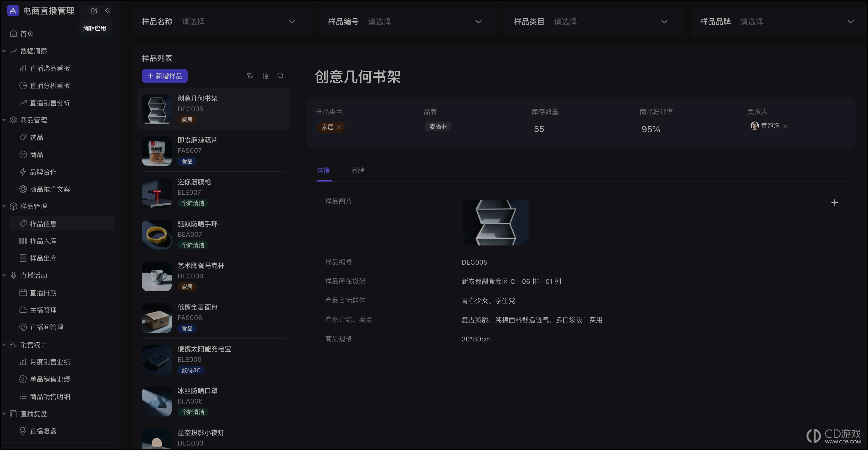Click the 新增样品 button

tap(165, 76)
